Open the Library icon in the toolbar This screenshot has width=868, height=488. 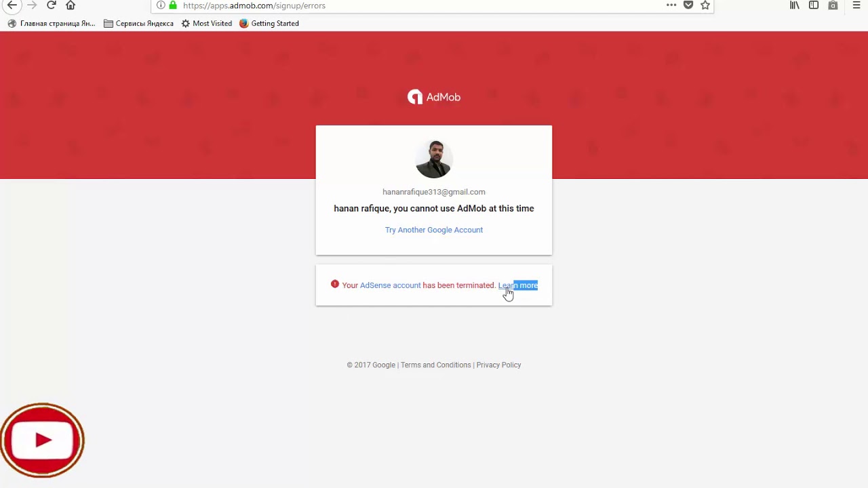[795, 5]
